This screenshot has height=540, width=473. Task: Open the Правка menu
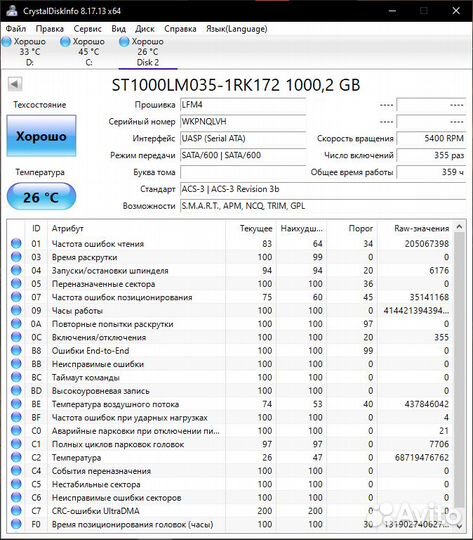(50, 29)
